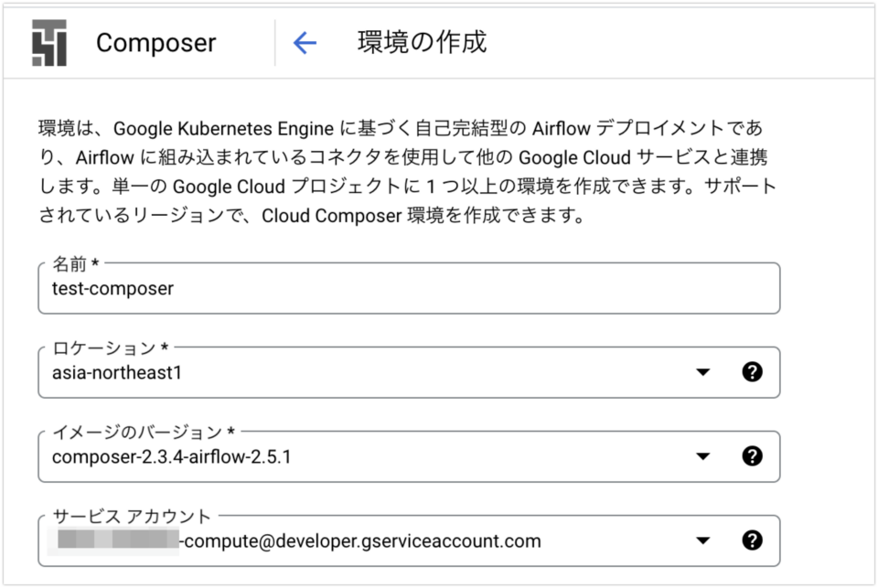Open help for イメージのバージョン field

click(752, 456)
